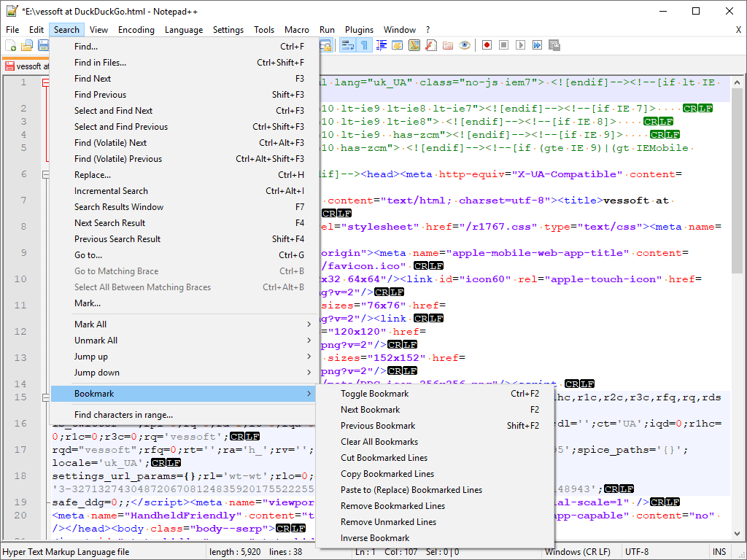Open the Macro menu

(297, 29)
